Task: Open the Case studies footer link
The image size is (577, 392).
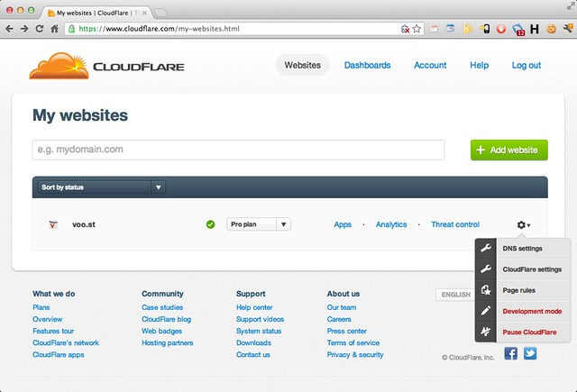Action: tap(162, 307)
